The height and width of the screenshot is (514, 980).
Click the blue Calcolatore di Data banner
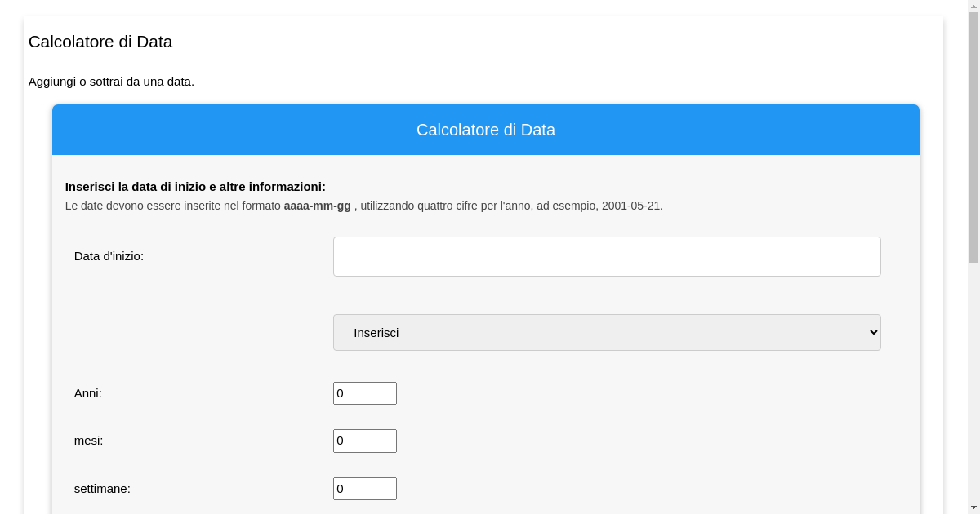[485, 130]
